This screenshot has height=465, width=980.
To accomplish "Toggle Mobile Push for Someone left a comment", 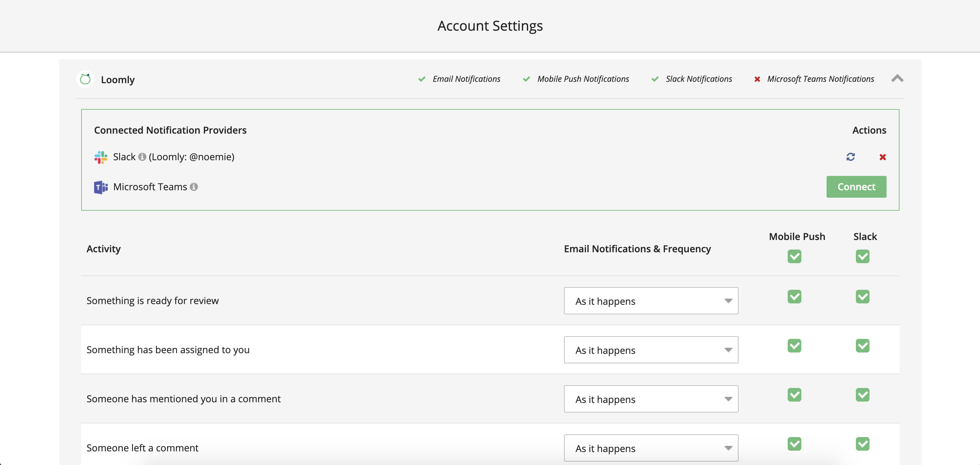I will click(x=795, y=444).
